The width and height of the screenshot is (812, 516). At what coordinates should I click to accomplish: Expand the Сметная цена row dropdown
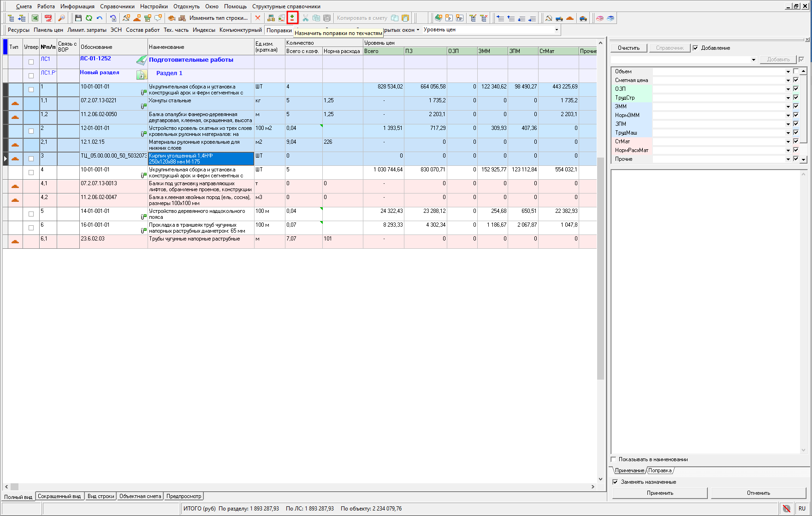[x=788, y=81]
